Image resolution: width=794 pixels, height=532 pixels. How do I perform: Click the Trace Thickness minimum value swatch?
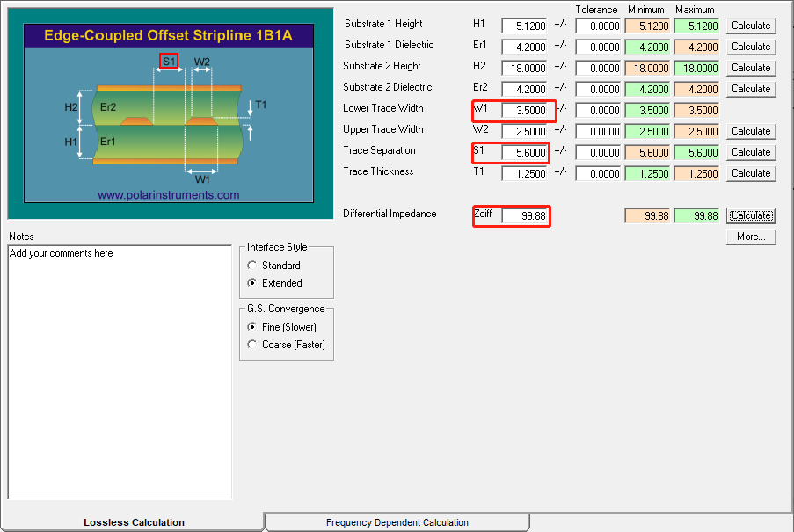646,173
